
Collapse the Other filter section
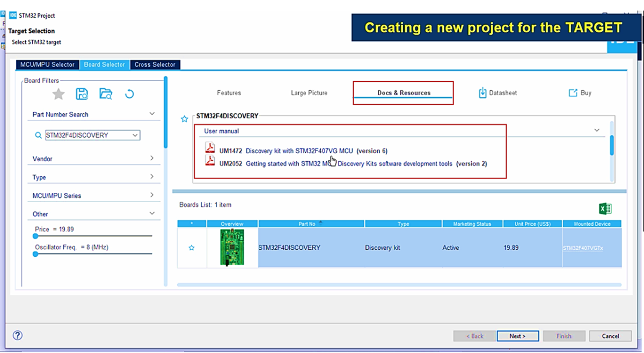coord(152,213)
